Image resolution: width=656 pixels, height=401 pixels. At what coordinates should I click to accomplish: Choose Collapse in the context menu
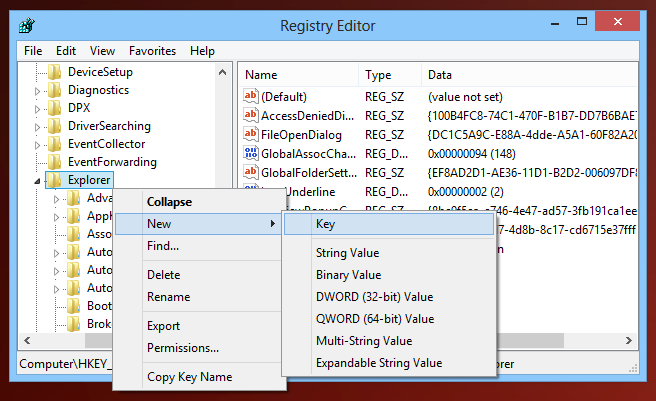pos(198,202)
